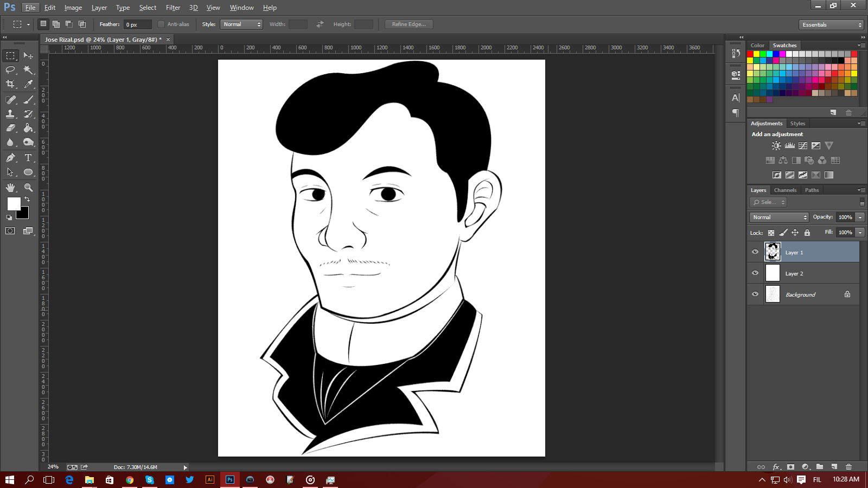Add a Brightness/Contrast adjustment
The width and height of the screenshot is (868, 488).
(x=776, y=145)
